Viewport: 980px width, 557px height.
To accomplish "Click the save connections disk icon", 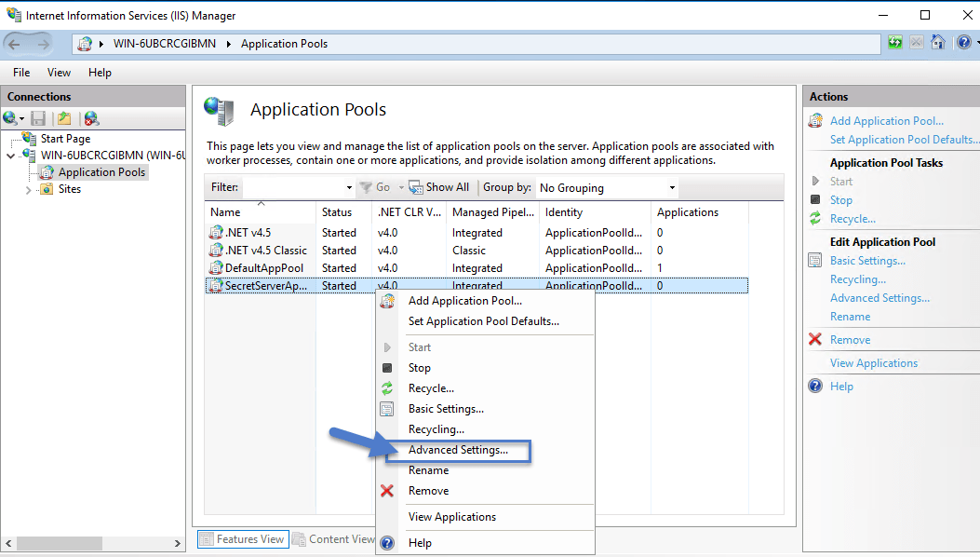I will (38, 118).
